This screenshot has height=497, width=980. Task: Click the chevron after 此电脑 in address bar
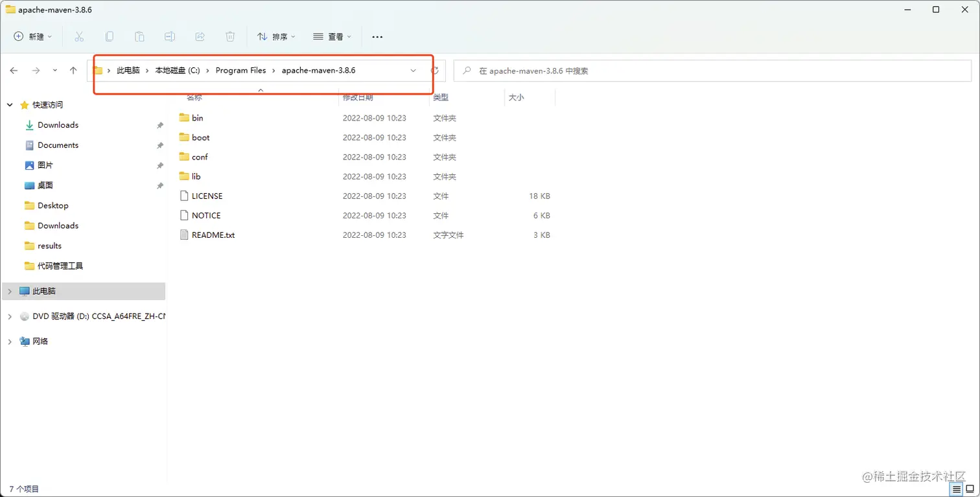pyautogui.click(x=147, y=71)
